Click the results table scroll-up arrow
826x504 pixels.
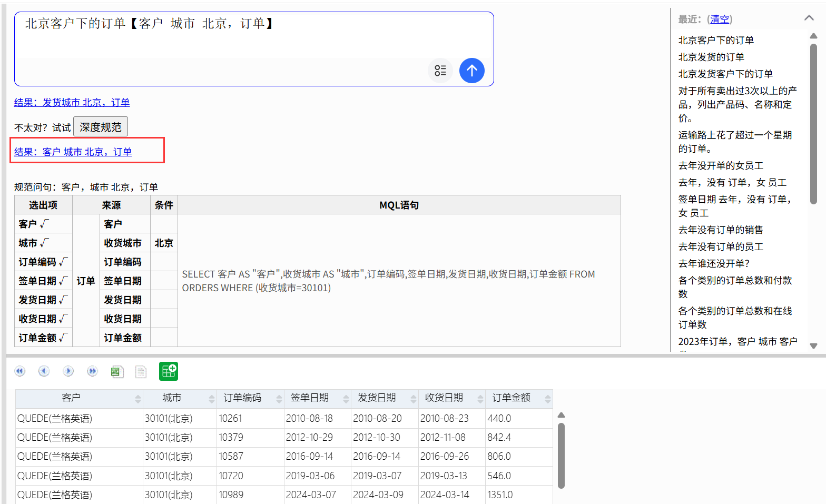pos(561,415)
